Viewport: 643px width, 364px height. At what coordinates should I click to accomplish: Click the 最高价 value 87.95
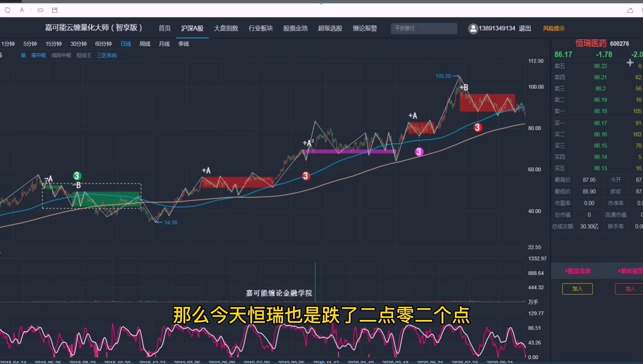[589, 180]
